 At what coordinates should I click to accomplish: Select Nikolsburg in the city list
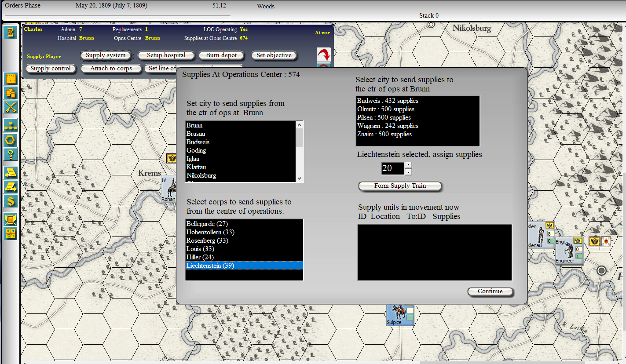click(x=241, y=175)
